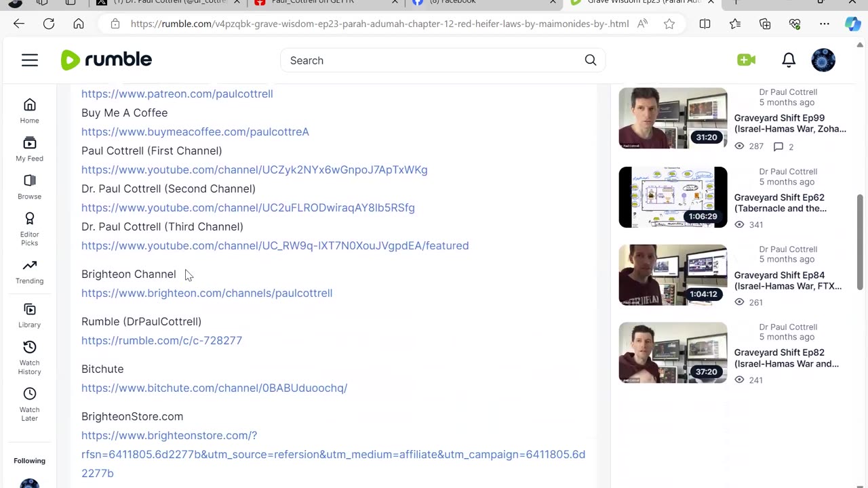Click the page vertical scrollbar thumb

861,243
